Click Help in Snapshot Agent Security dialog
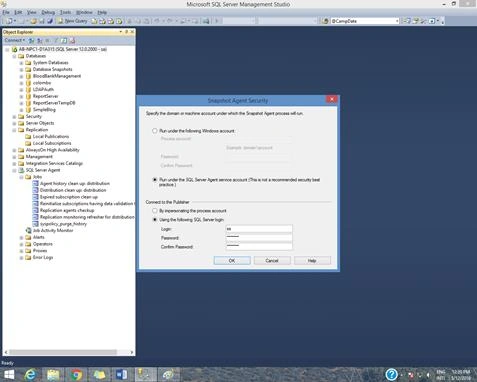 pos(312,260)
